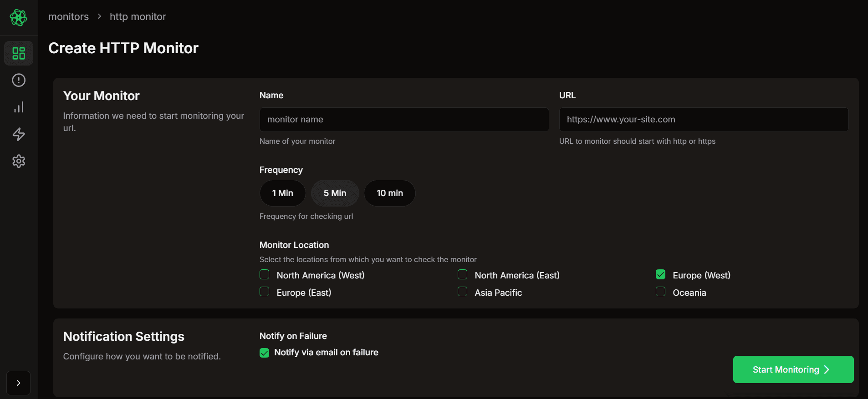Expand the sidebar with the arrow button
The height and width of the screenshot is (399, 868).
click(18, 383)
